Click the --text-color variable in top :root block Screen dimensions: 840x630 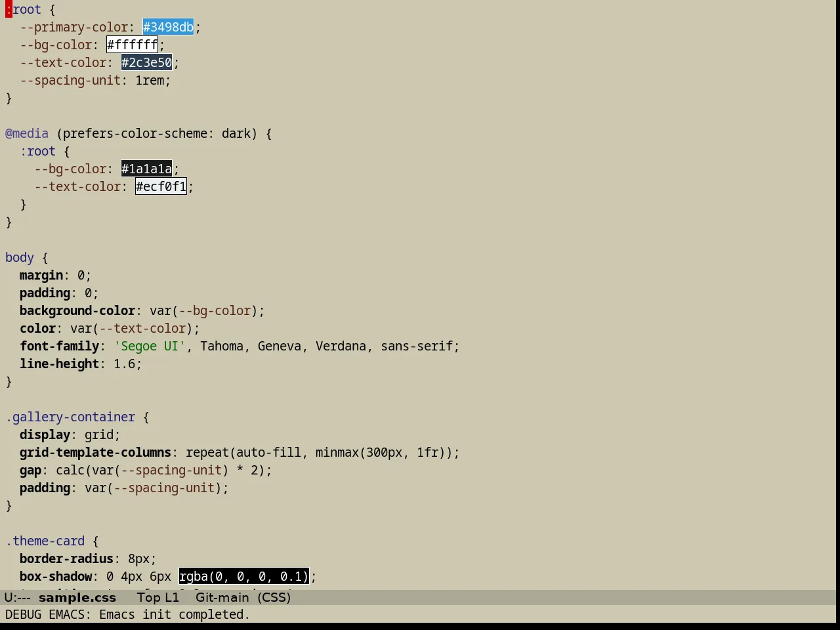pyautogui.click(x=63, y=62)
